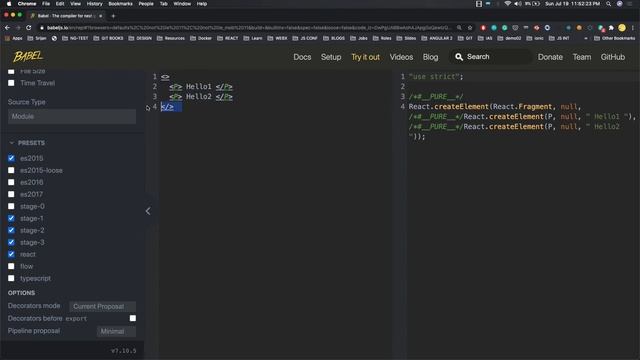Open the REACT bookmarks folder
640x360 pixels.
click(229, 38)
